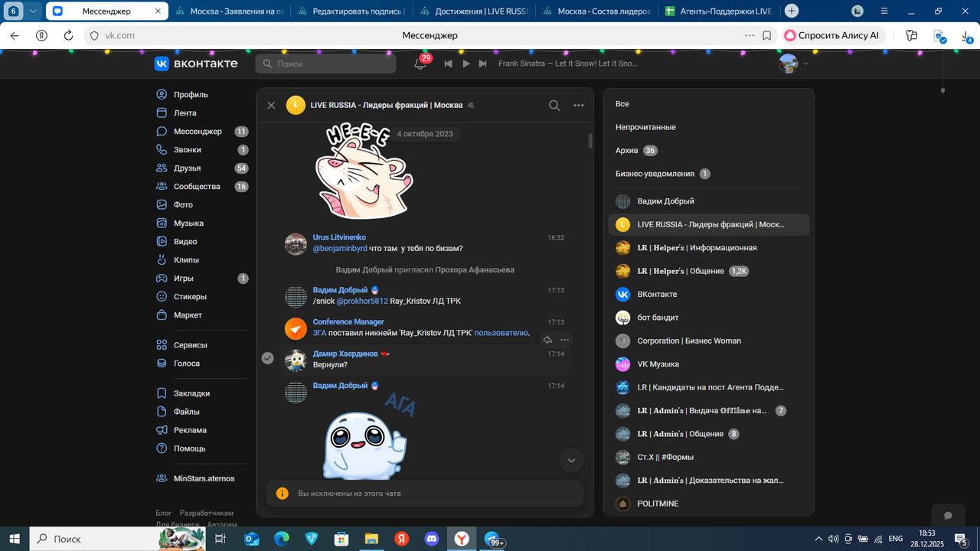Screen dimensions: 980x551
Task: Open VK Музыка chat
Action: pos(708,364)
